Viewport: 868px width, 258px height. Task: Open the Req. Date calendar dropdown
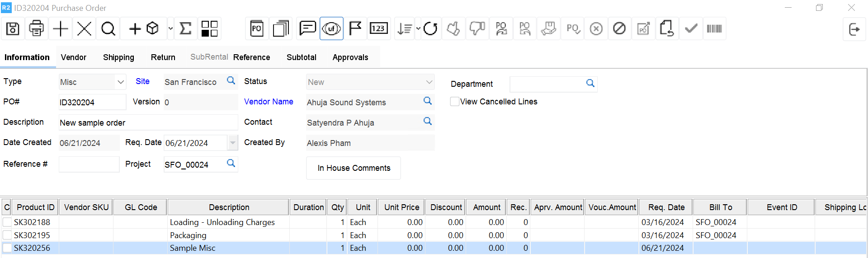[x=232, y=143]
